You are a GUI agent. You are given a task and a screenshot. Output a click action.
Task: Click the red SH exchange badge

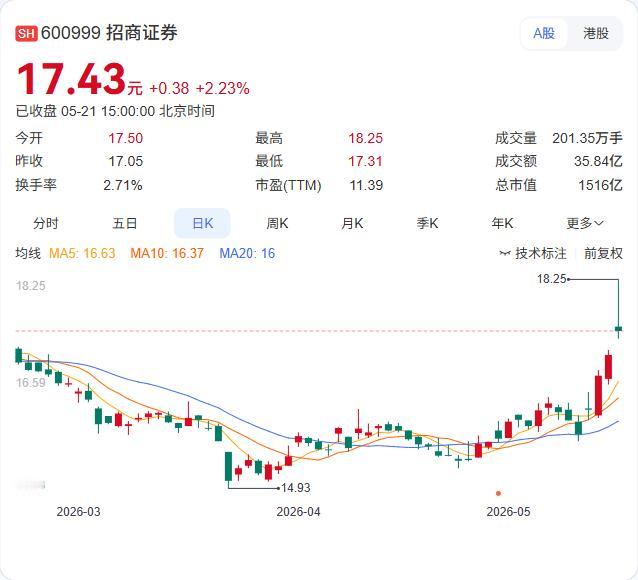[x=26, y=33]
